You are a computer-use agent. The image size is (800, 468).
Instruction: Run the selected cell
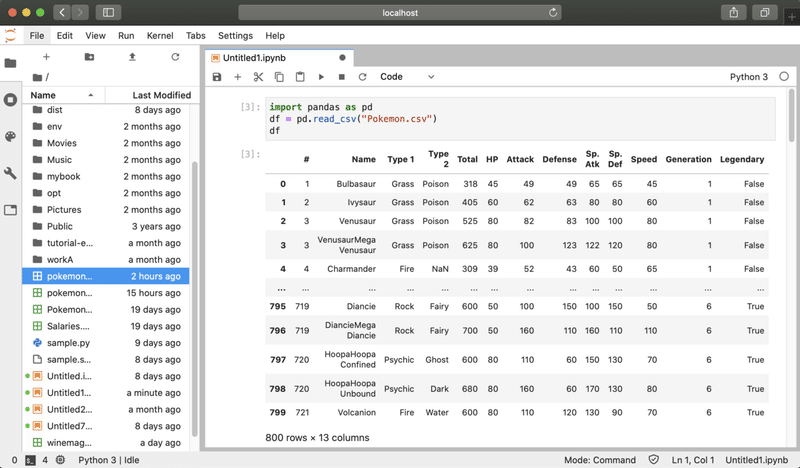(321, 77)
